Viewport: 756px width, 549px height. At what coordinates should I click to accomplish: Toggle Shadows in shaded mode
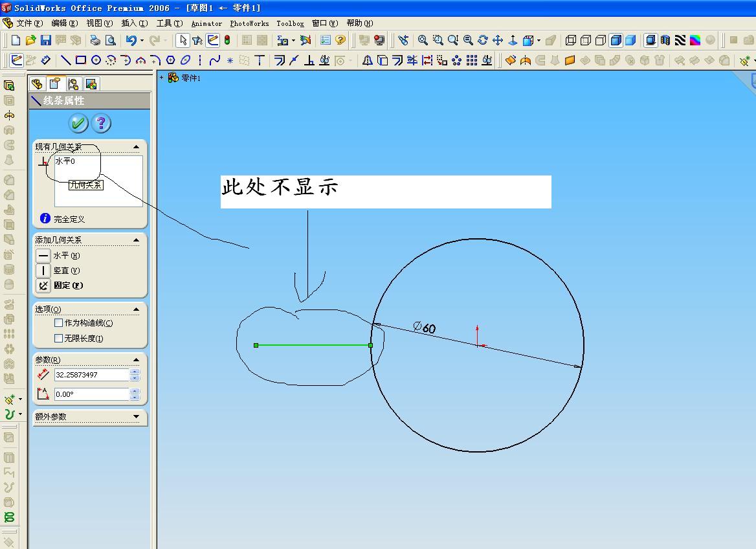tap(650, 41)
